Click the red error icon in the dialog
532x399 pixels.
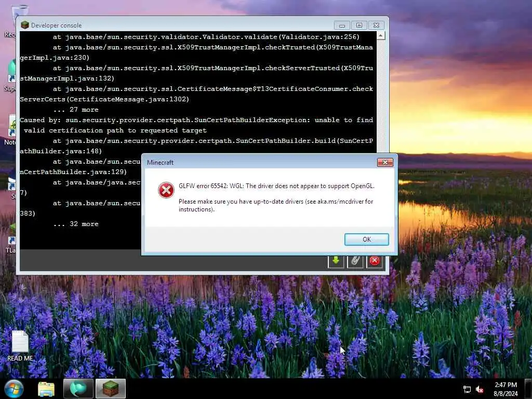point(166,190)
